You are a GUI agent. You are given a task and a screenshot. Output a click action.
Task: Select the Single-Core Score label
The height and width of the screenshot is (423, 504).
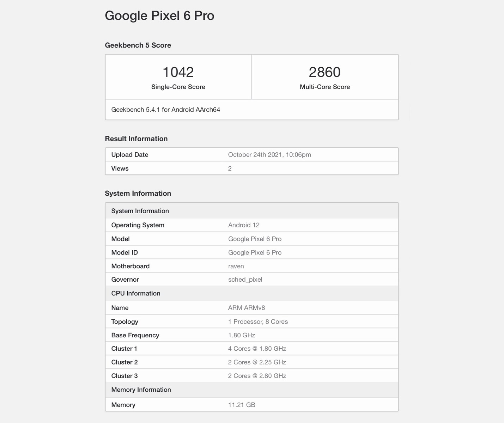pos(178,87)
